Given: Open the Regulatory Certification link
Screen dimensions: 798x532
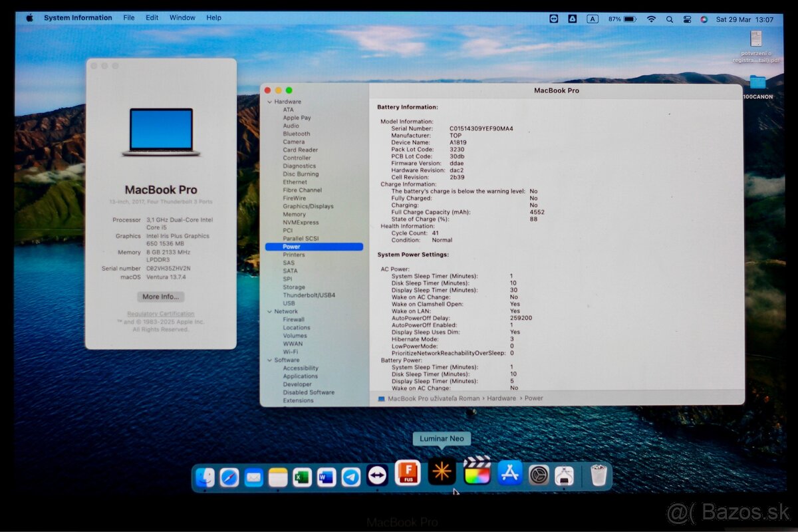Looking at the screenshot, I should coord(160,313).
